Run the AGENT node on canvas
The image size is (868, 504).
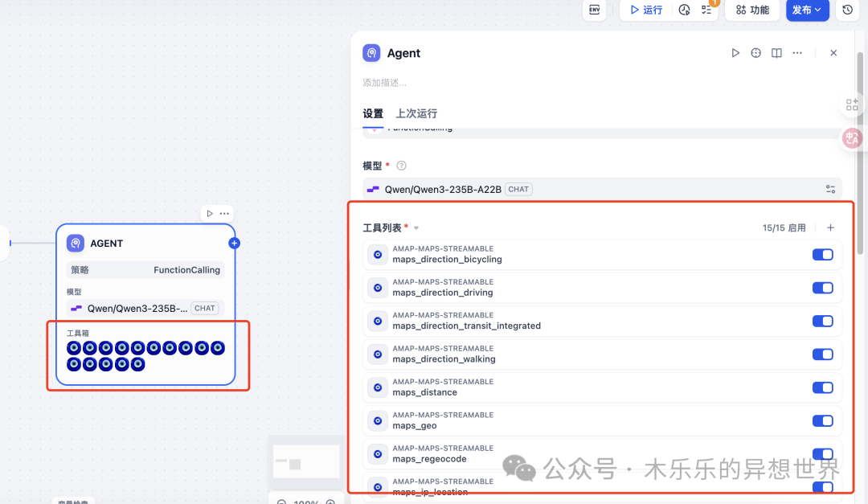pos(210,213)
